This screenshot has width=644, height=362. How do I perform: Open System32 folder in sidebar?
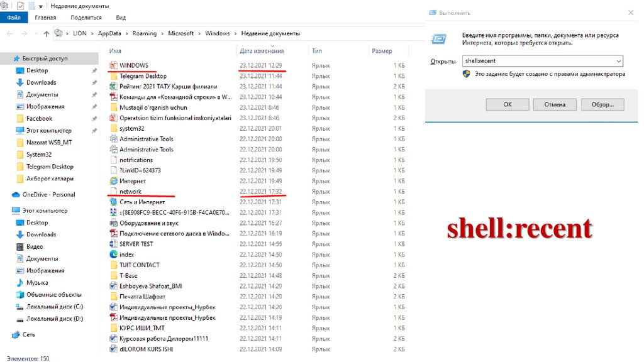[39, 155]
